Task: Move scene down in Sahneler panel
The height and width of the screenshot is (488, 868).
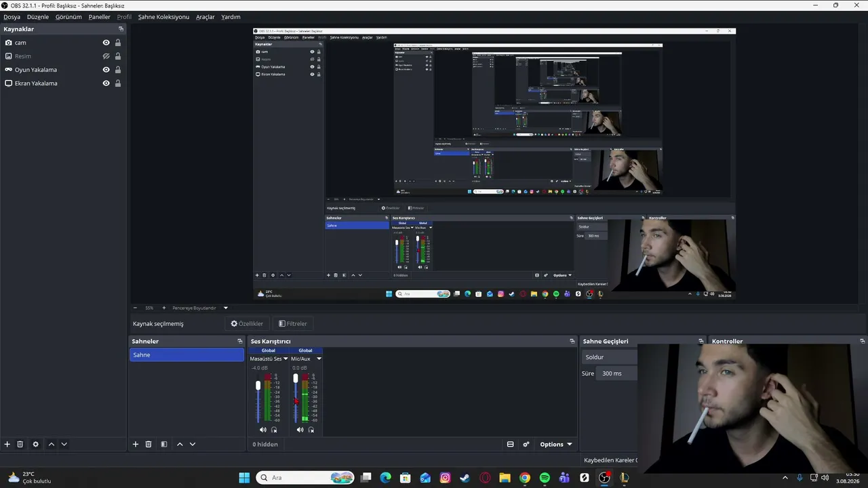Action: coord(193,445)
